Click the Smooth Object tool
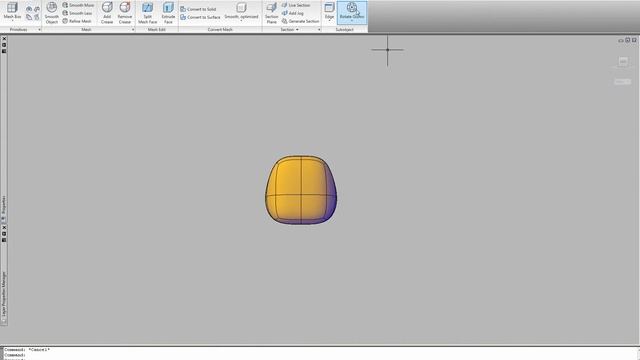This screenshot has width=640, height=360. (x=52, y=13)
